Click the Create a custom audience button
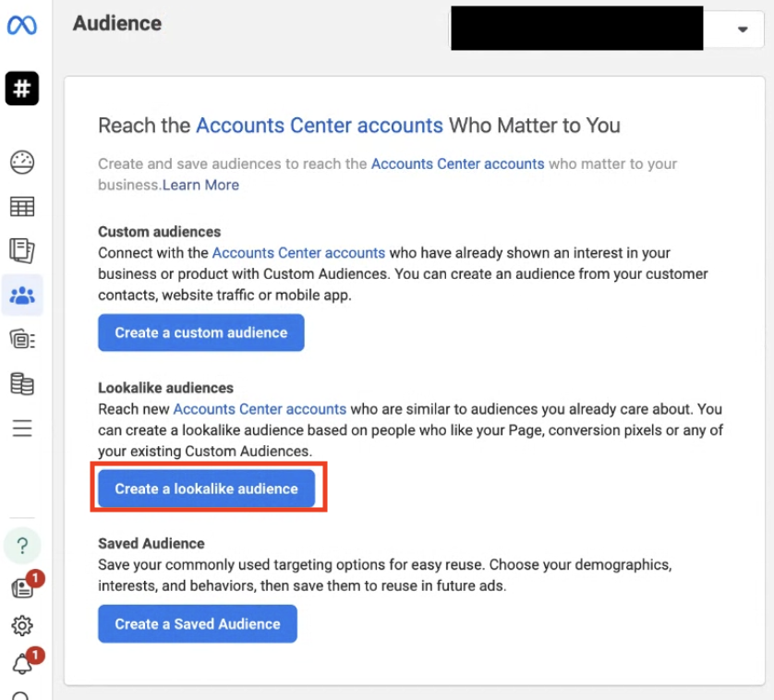This screenshot has height=700, width=774. 201,332
